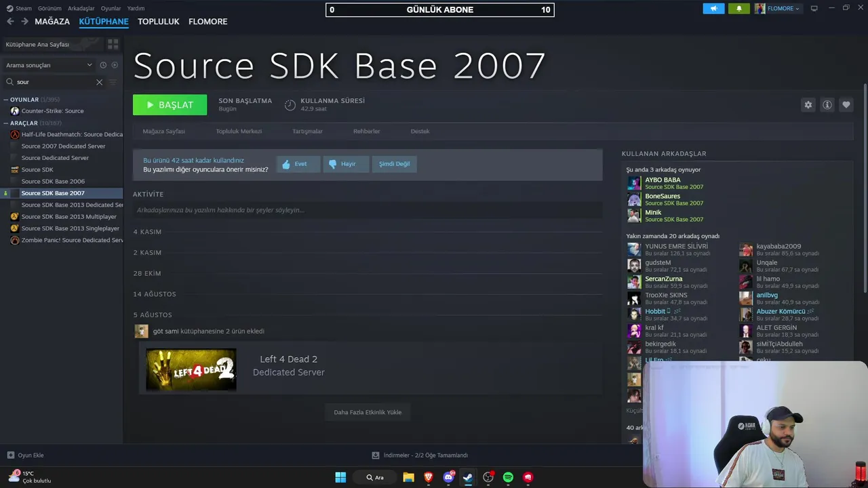This screenshot has width=868, height=488.
Task: Open the TOPLULUK tab
Action: pyautogui.click(x=159, y=22)
